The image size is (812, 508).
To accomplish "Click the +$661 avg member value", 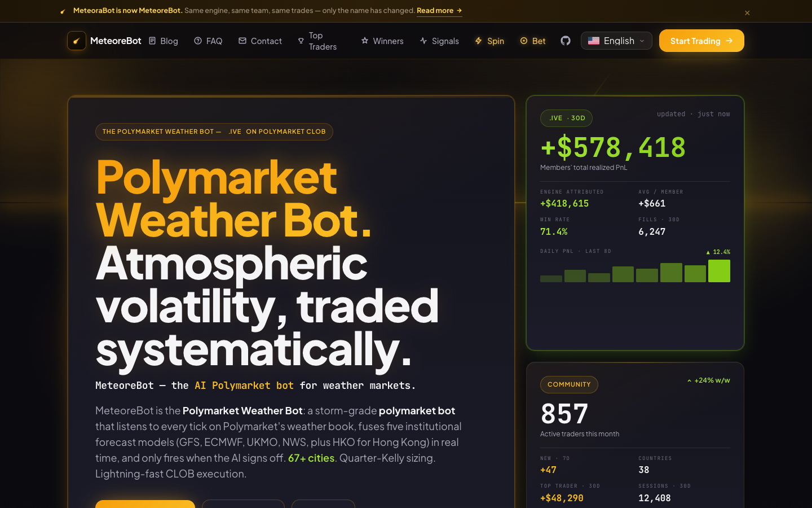I will [x=652, y=203].
